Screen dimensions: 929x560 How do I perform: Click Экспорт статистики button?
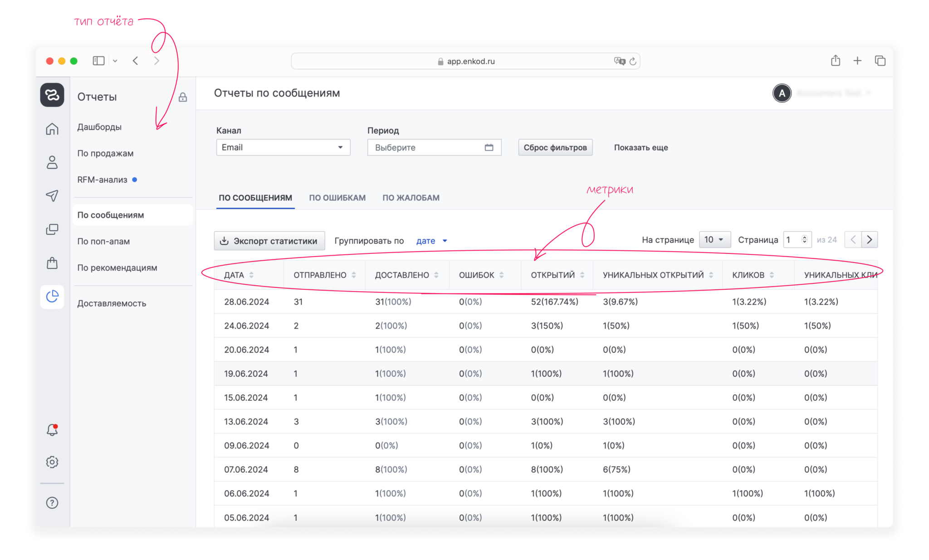pyautogui.click(x=269, y=241)
